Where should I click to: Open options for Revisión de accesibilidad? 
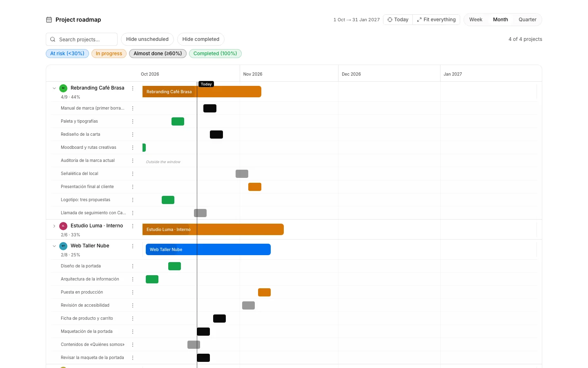(133, 305)
